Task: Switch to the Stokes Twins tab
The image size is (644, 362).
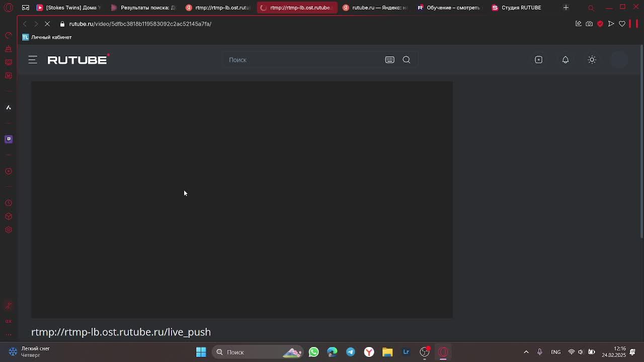Action: coord(68,8)
